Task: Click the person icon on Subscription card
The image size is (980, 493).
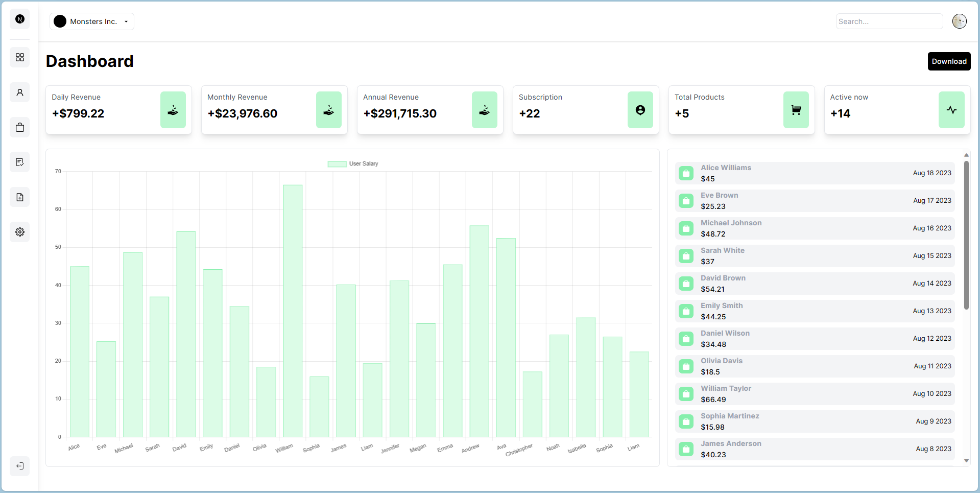Action: click(x=640, y=109)
